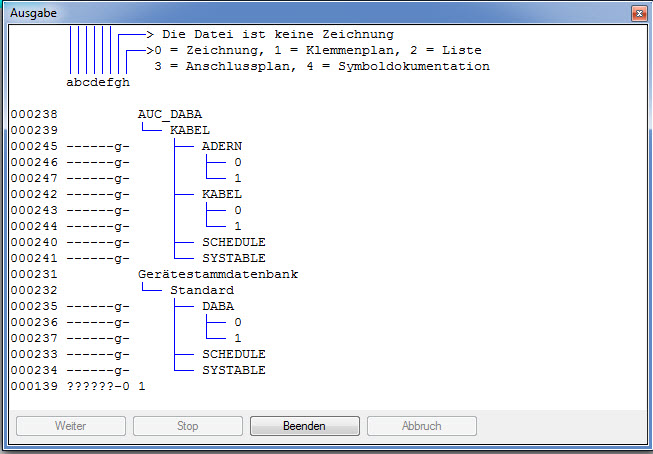Click line number 000239

tap(34, 130)
